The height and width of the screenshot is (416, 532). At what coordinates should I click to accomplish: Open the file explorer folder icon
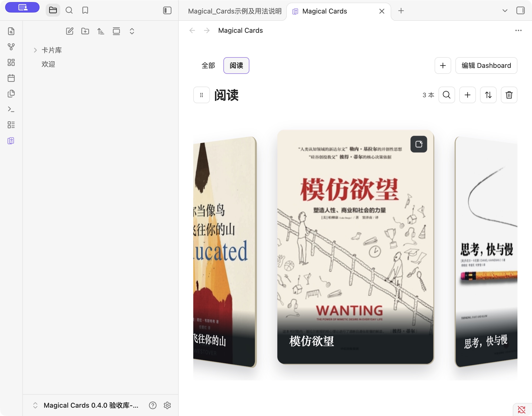point(53,10)
